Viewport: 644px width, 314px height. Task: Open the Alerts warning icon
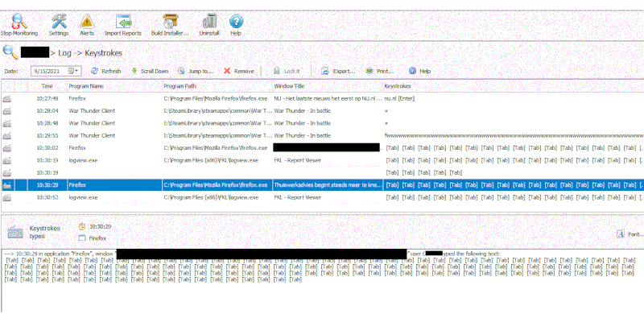[x=87, y=22]
